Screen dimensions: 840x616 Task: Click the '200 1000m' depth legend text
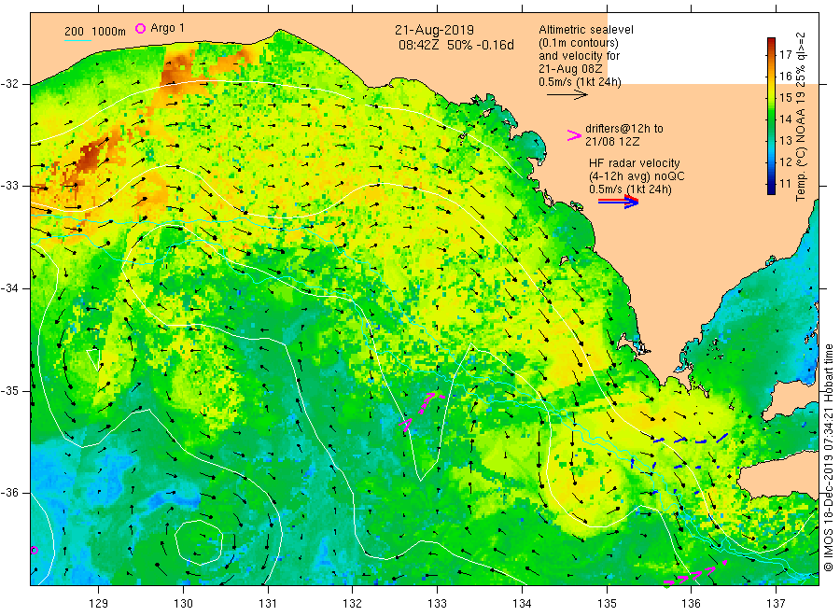tap(95, 32)
